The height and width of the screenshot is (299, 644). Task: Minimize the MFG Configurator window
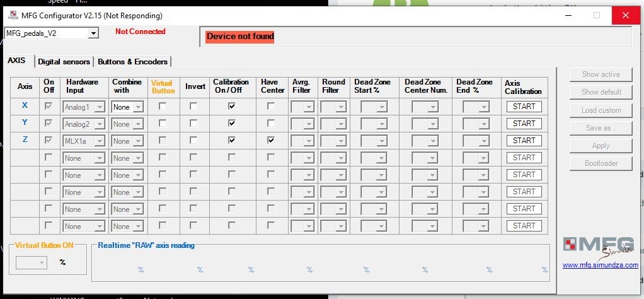568,16
